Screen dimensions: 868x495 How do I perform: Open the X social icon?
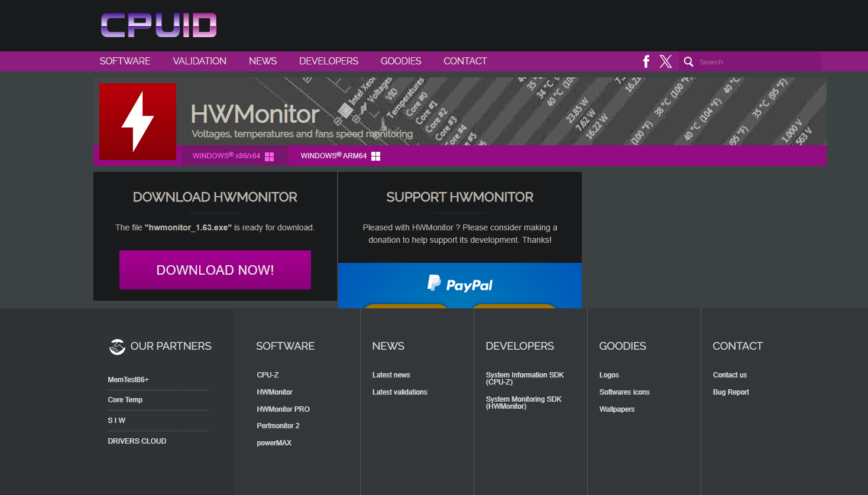point(666,61)
